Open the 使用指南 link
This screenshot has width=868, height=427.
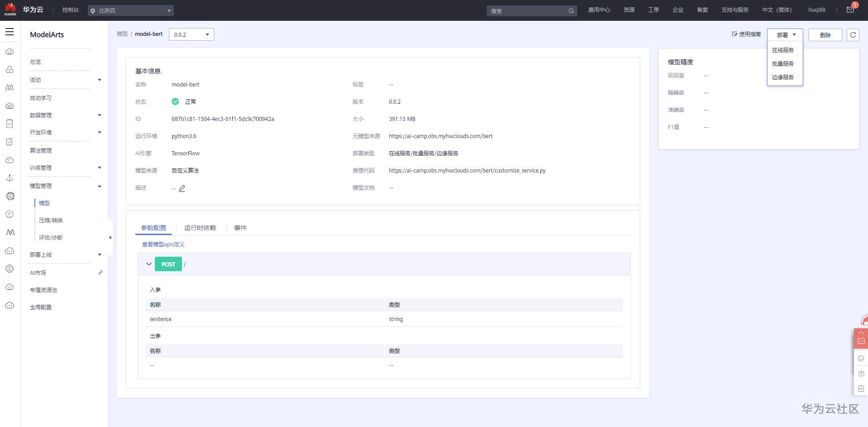746,34
